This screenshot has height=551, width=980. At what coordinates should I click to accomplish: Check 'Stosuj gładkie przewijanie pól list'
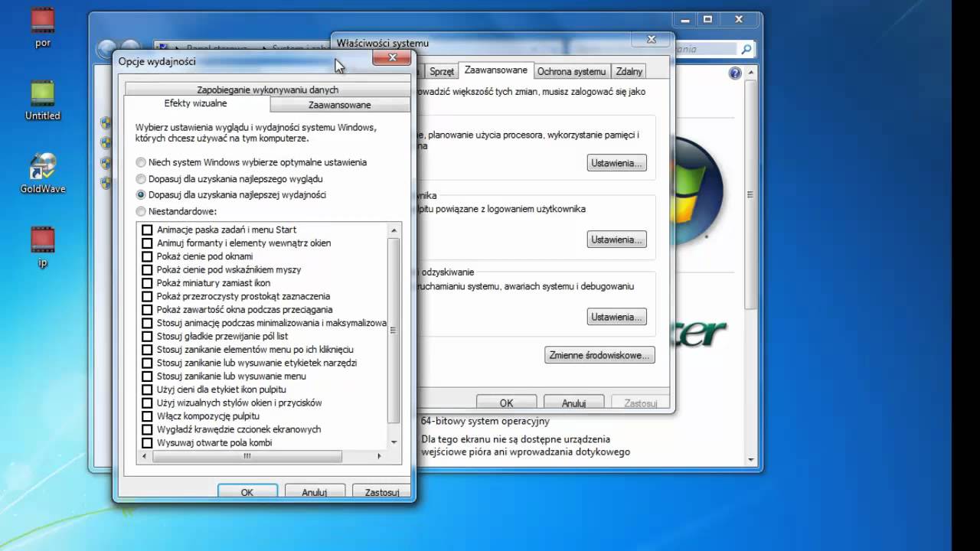[x=147, y=336]
